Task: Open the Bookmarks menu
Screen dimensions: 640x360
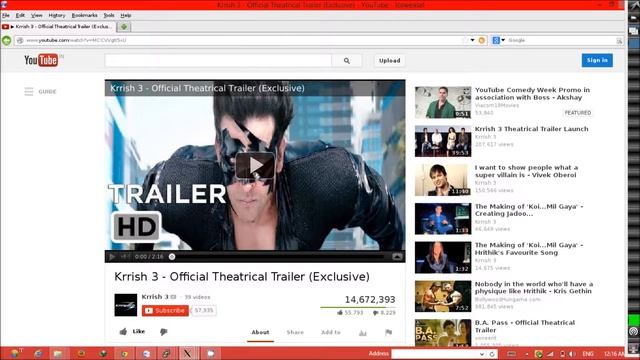Action: [x=84, y=15]
